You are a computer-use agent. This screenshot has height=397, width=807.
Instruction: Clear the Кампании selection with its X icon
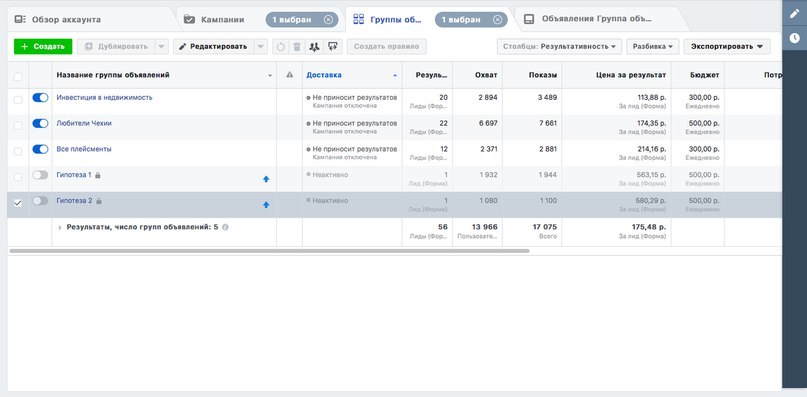coord(328,20)
